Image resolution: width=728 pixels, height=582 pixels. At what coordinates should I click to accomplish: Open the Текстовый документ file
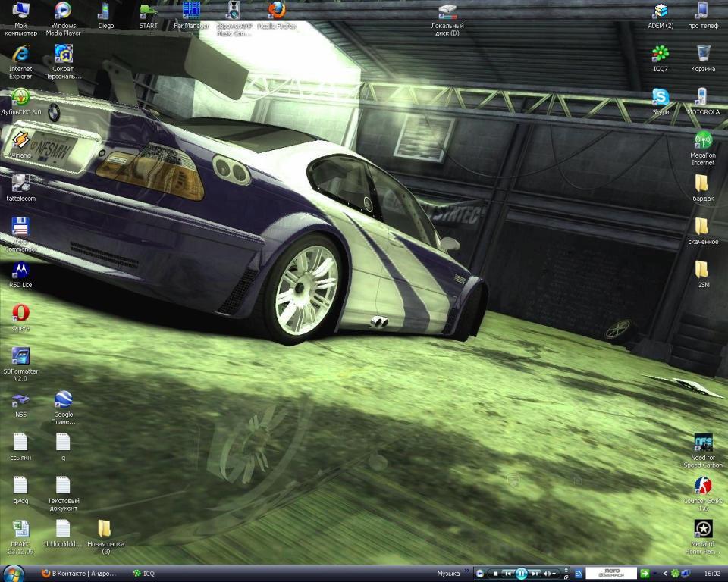(x=63, y=494)
